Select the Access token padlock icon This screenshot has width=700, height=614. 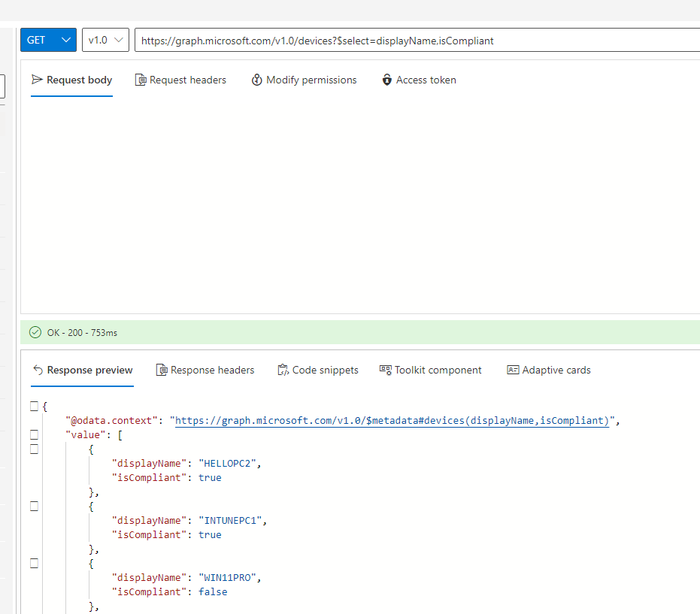(x=387, y=80)
